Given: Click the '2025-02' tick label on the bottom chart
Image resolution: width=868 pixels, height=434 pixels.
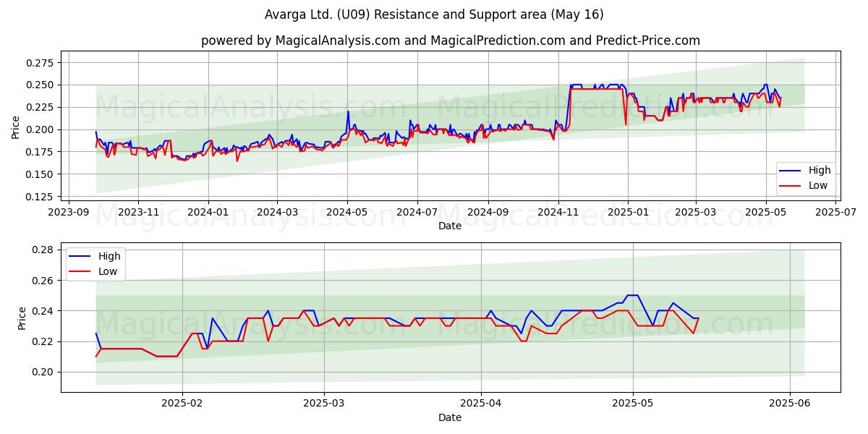Looking at the screenshot, I should pos(182,404).
